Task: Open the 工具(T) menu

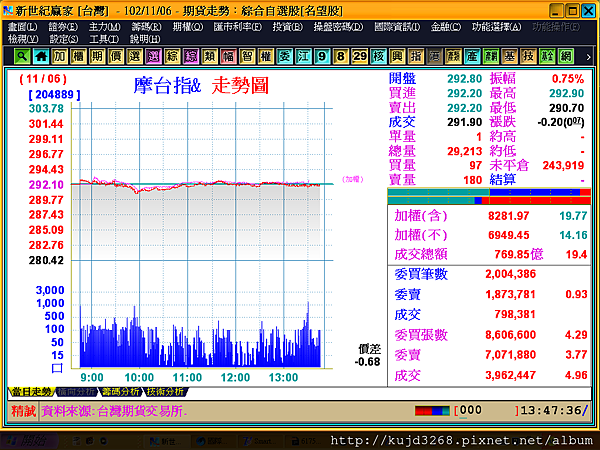Action: (x=104, y=39)
